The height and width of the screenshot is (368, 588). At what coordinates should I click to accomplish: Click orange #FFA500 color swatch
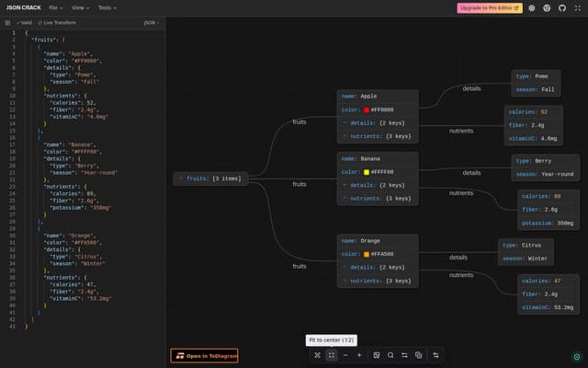pos(367,254)
